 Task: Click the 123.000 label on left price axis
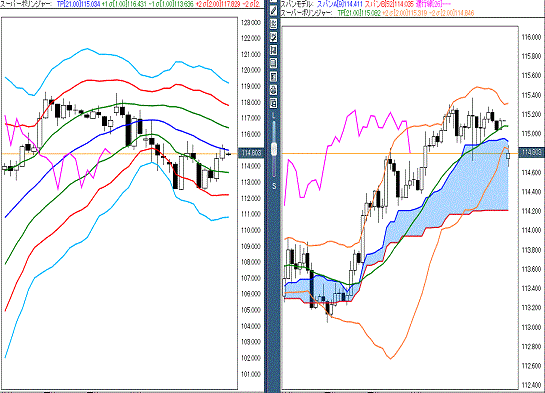251,23
